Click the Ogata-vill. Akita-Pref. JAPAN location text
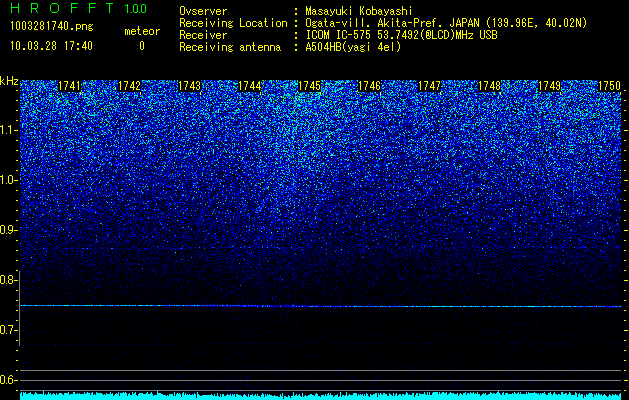This screenshot has width=629, height=400. tap(446, 23)
